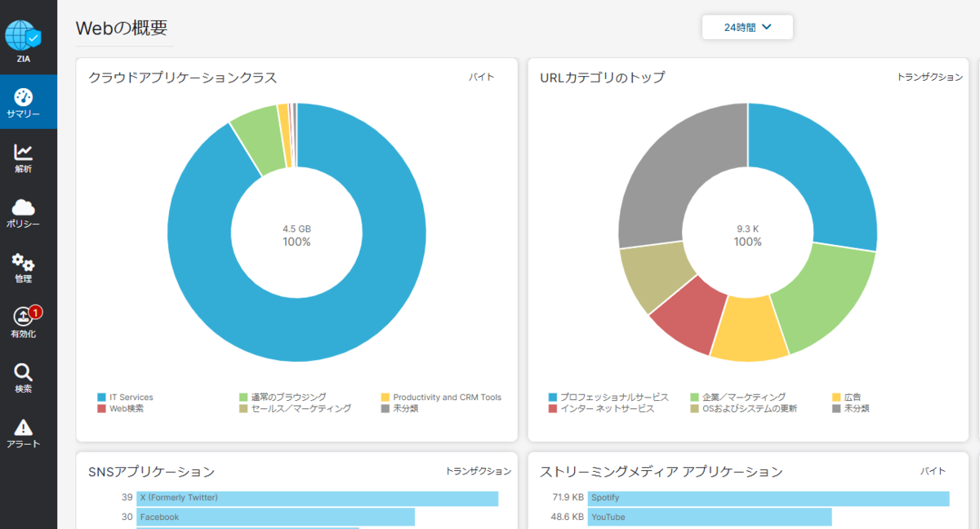Toggle 広告 legend swatch

[837, 398]
